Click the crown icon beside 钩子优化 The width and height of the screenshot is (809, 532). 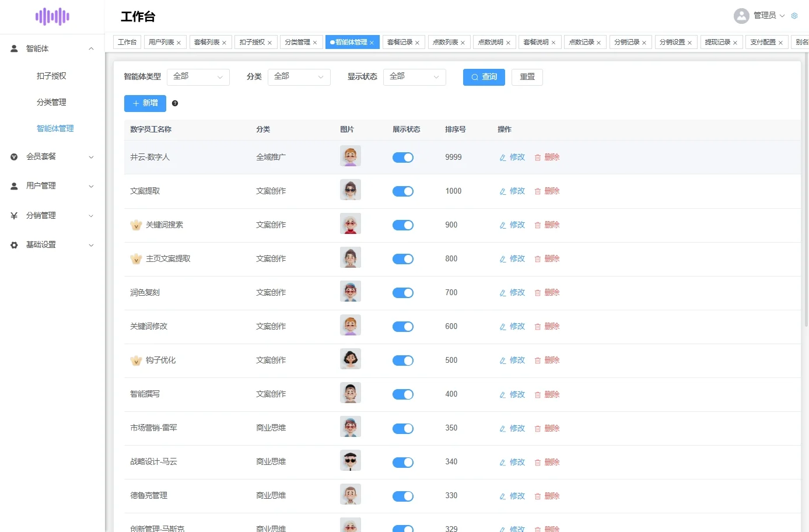136,360
